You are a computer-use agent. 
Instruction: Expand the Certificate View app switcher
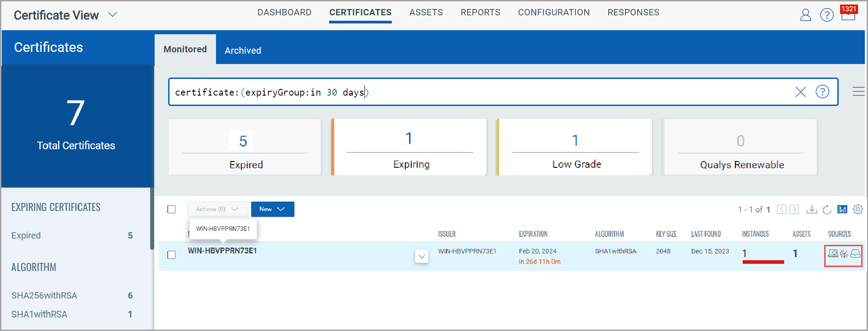(113, 15)
